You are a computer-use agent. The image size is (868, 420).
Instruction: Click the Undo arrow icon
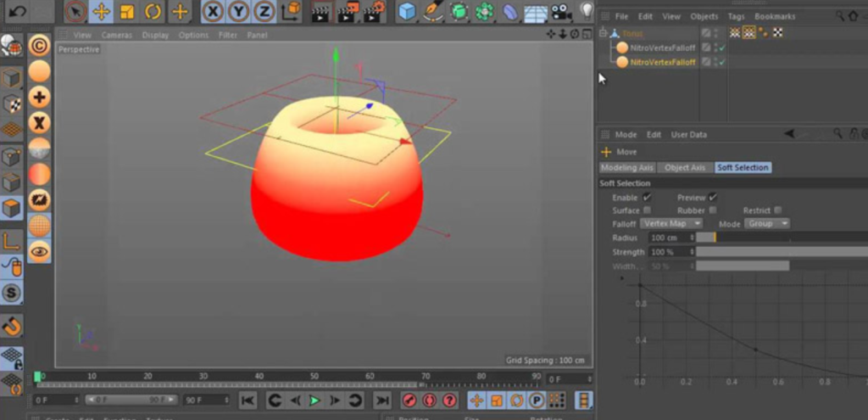point(17,11)
